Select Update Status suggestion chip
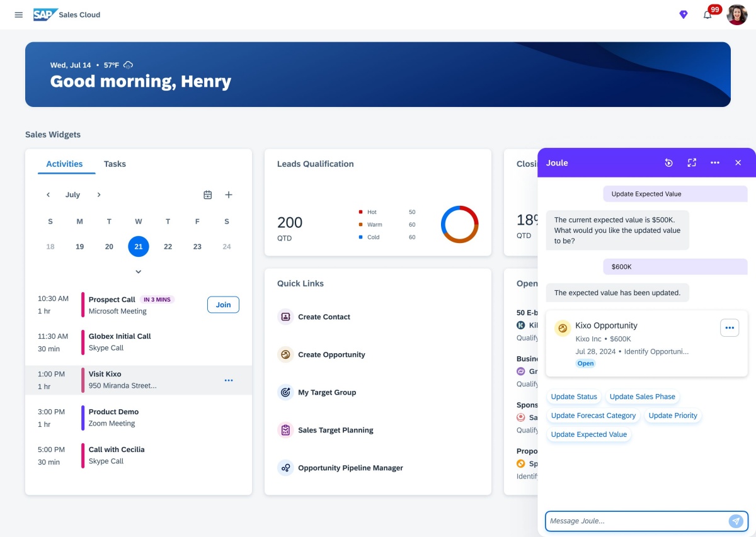Screen dimensions: 756x537 click(574, 397)
